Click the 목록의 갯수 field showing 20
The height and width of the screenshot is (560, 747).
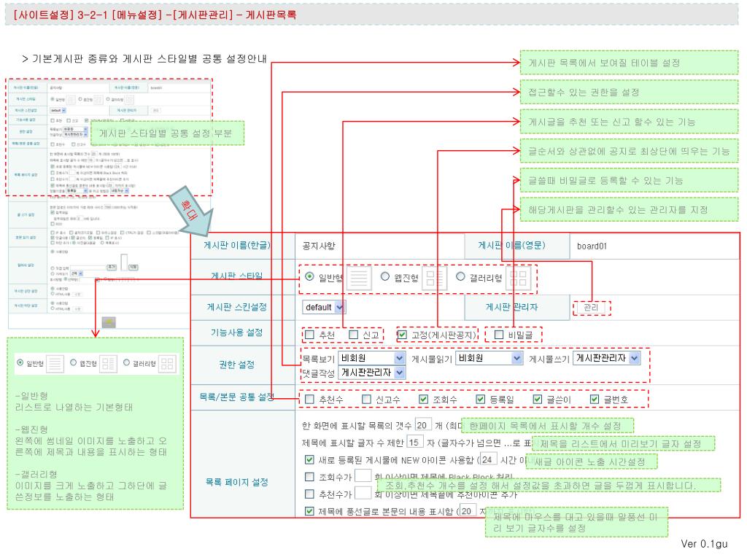coord(423,424)
